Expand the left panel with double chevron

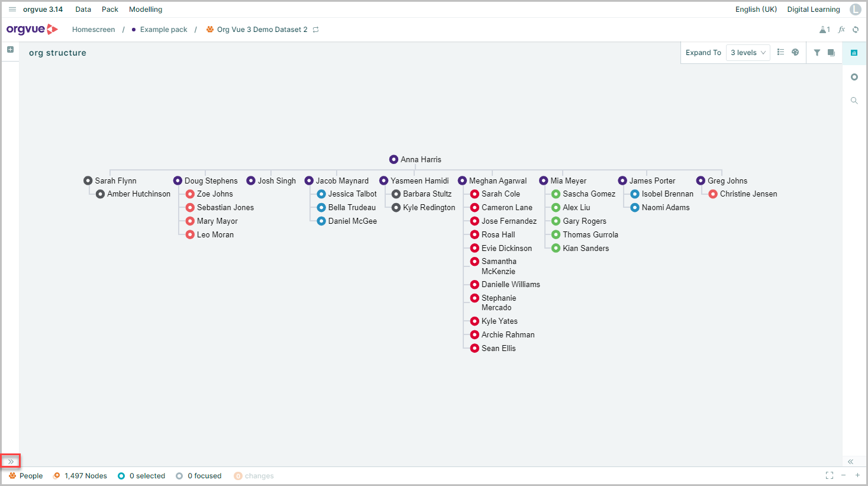click(11, 461)
